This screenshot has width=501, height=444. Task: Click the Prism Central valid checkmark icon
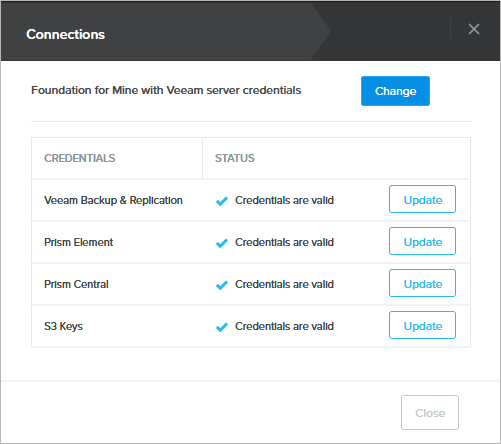[222, 285]
